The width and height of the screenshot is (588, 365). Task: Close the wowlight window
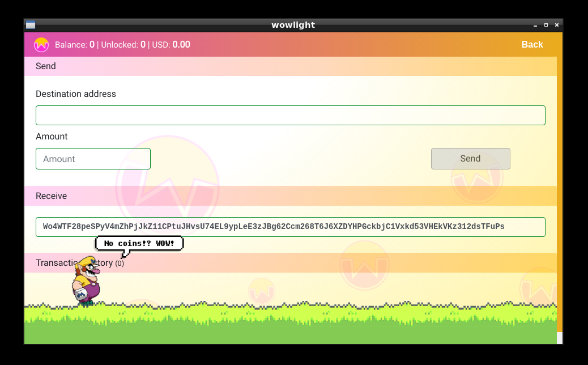click(557, 25)
